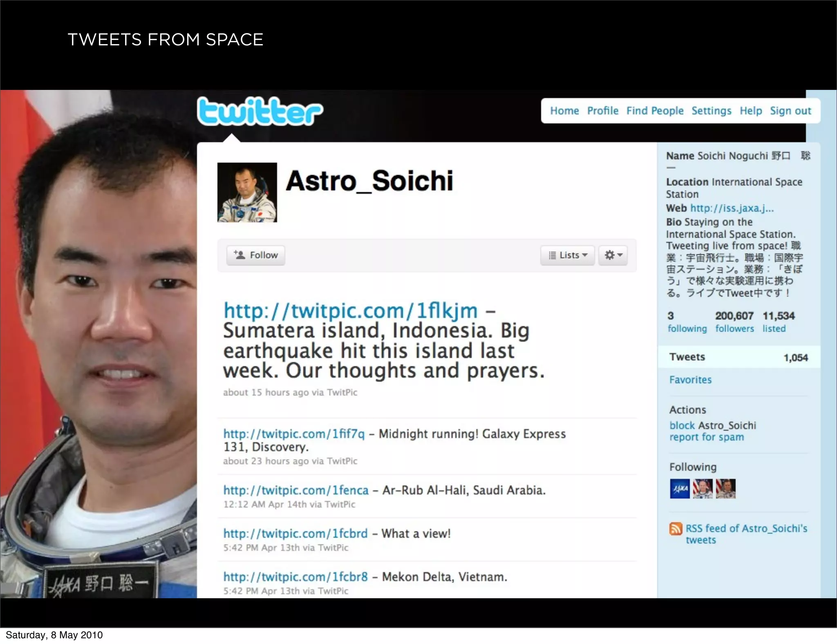Screen dimensions: 837x644
Task: Open the Favorites link
Action: coord(690,380)
